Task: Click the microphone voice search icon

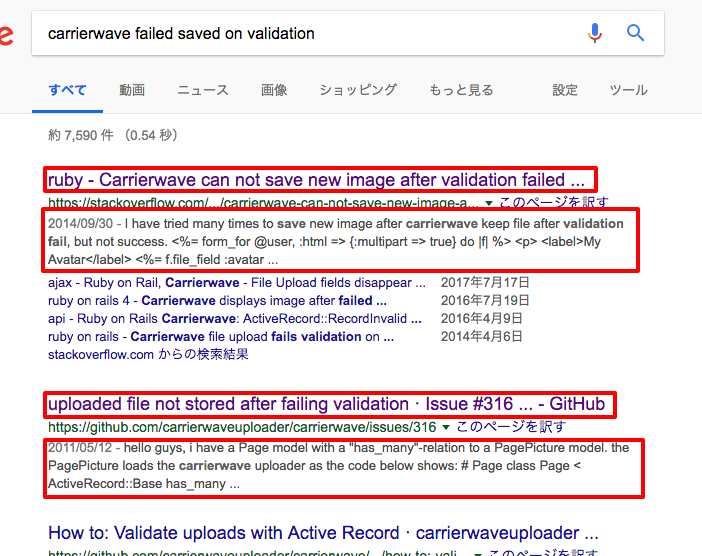Action: (x=595, y=33)
